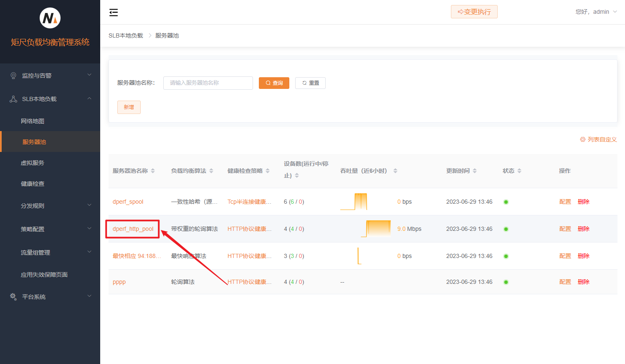
Task: Click the reset button
Action: (x=310, y=83)
